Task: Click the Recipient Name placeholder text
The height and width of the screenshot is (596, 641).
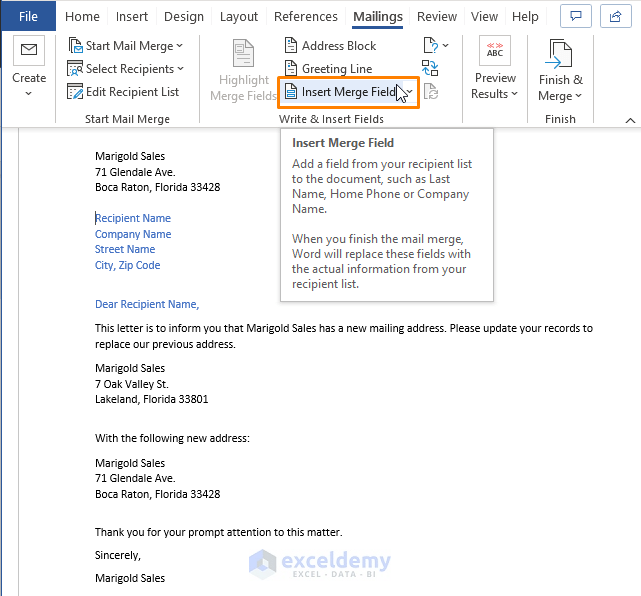Action: (x=133, y=218)
